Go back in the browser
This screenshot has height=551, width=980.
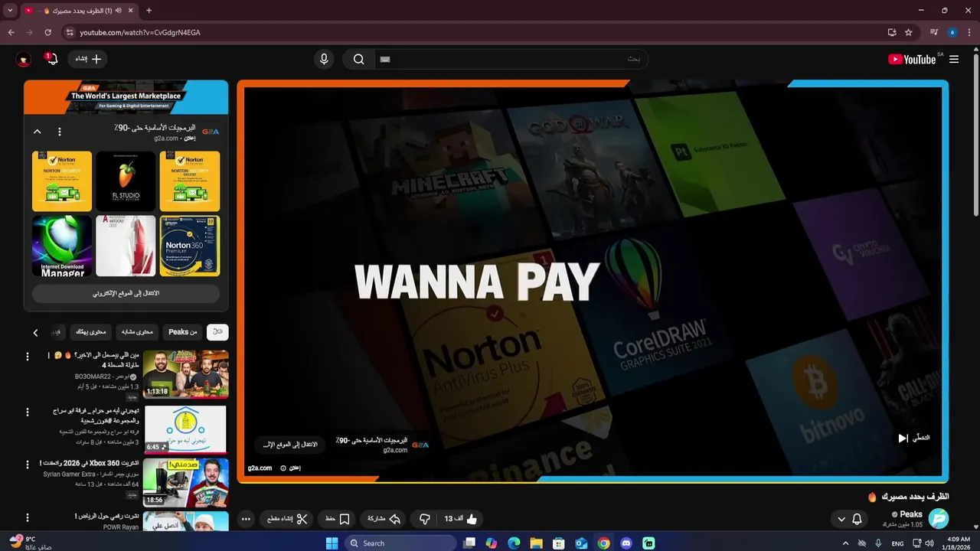11,32
